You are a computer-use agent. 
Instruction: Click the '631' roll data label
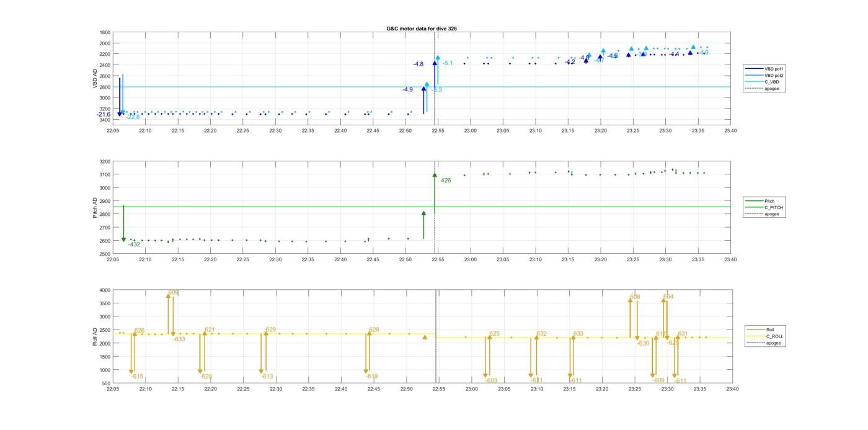click(x=683, y=334)
